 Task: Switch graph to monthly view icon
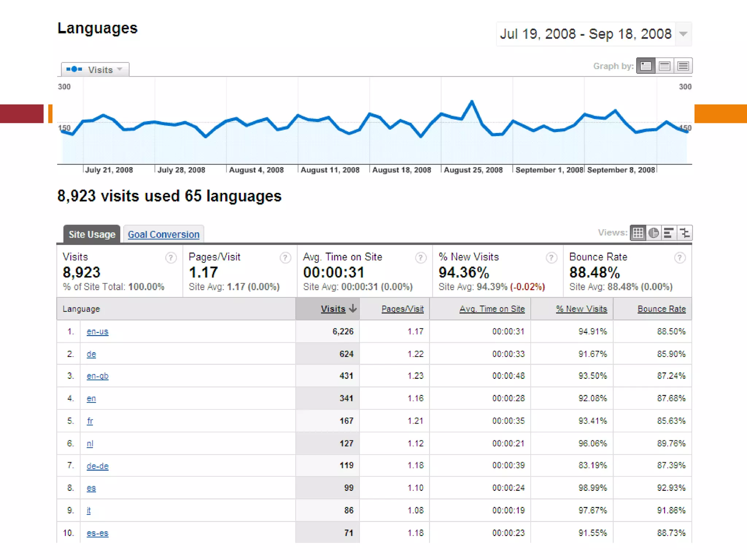tap(683, 66)
